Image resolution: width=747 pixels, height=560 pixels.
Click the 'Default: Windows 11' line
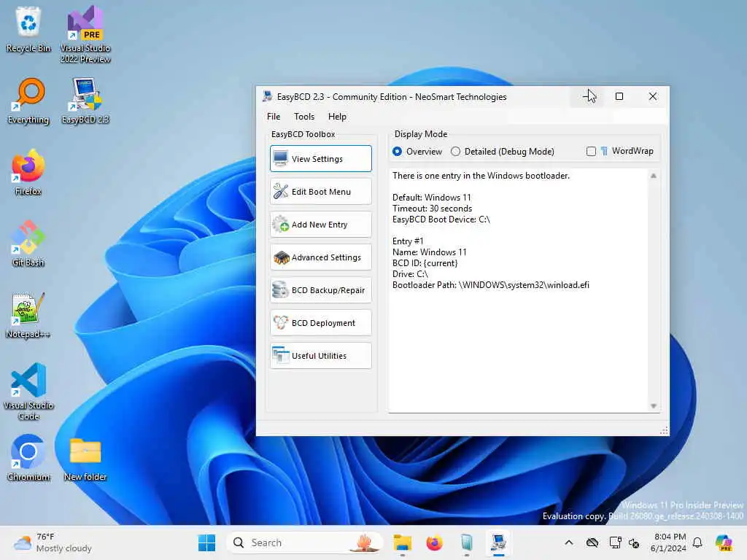coord(432,198)
